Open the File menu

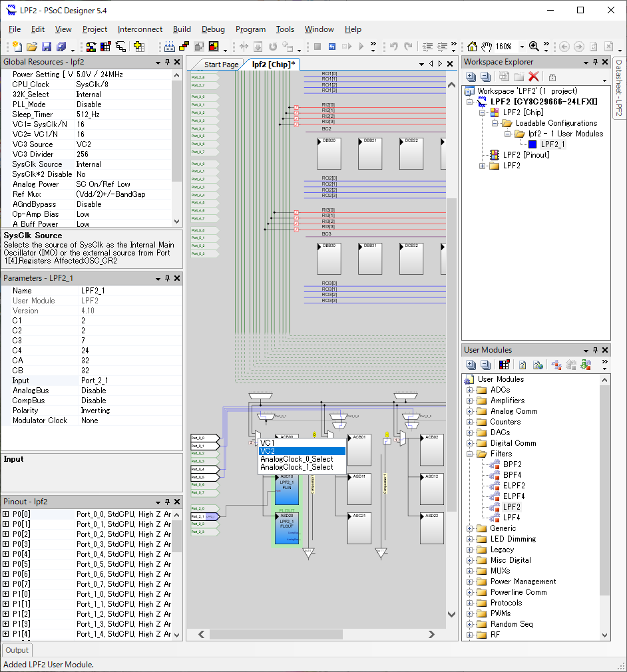point(15,29)
